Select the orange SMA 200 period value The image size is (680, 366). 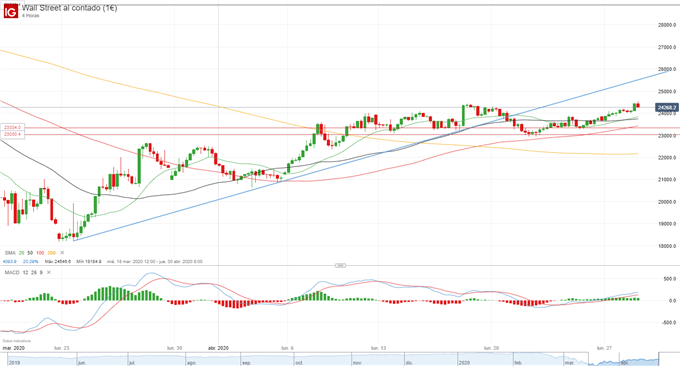coord(51,253)
